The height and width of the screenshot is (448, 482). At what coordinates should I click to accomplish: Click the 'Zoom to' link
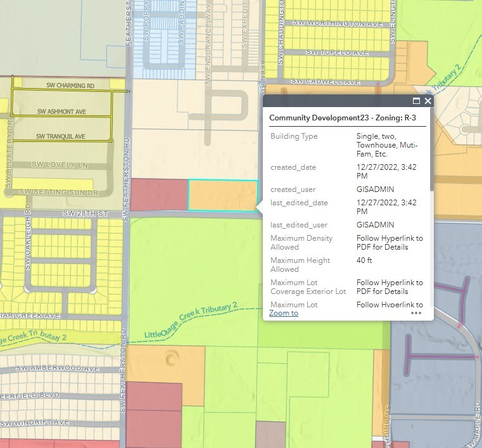click(283, 313)
